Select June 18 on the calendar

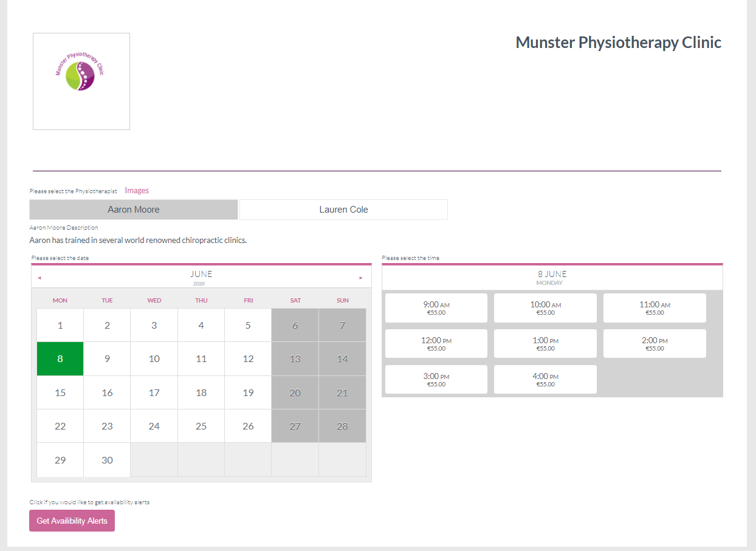tap(201, 392)
